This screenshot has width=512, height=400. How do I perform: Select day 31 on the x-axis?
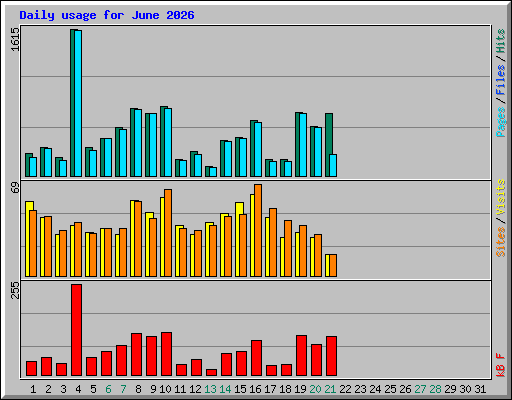[480, 389]
